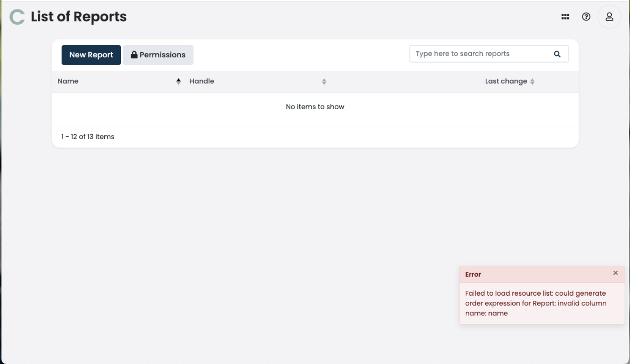
Task: Open the apps grid menu icon
Action: (565, 17)
